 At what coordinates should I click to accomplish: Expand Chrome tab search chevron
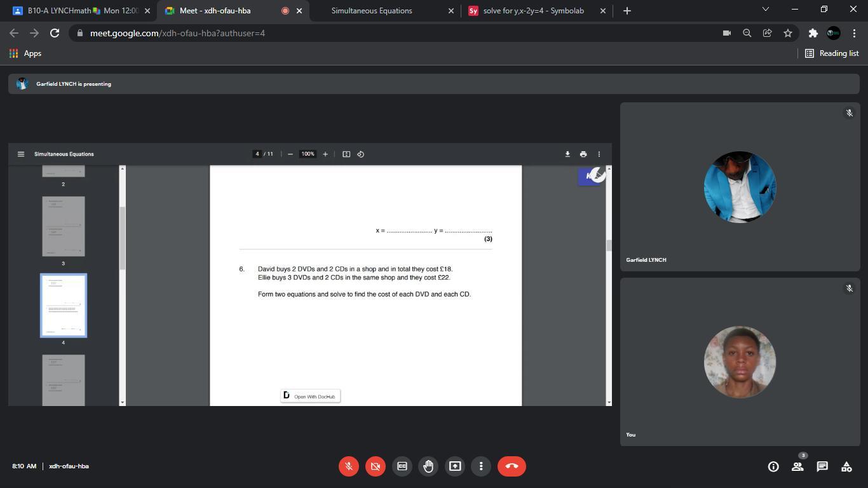765,10
